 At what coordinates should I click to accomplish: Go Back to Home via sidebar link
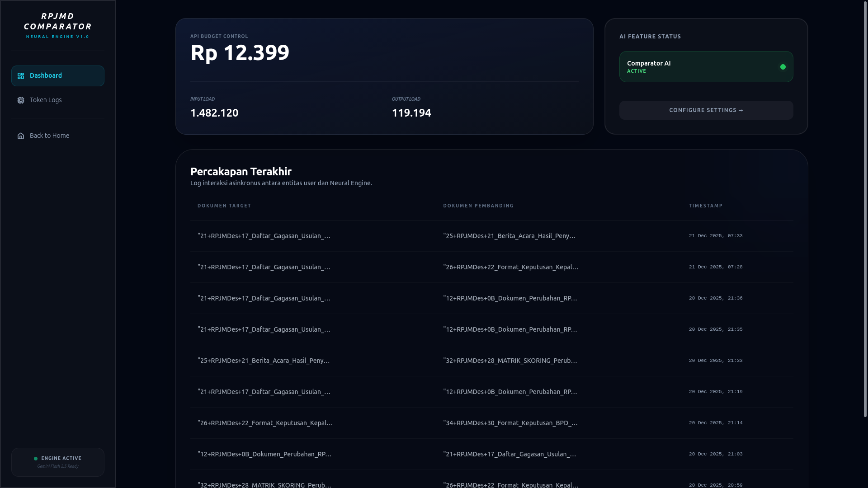point(49,136)
